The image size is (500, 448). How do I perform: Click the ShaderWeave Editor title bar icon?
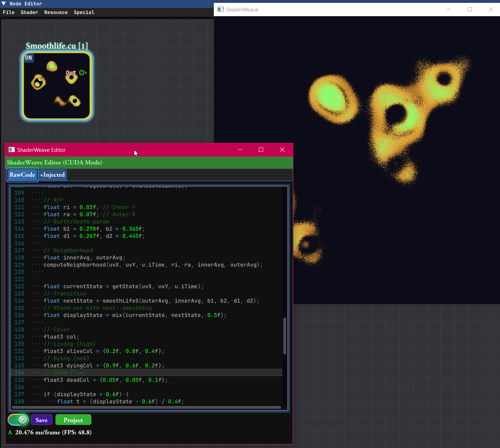pos(12,150)
